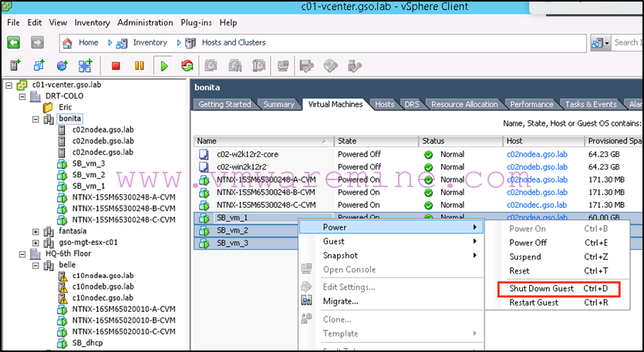Choose Power Off in Power submenu

click(x=558, y=243)
